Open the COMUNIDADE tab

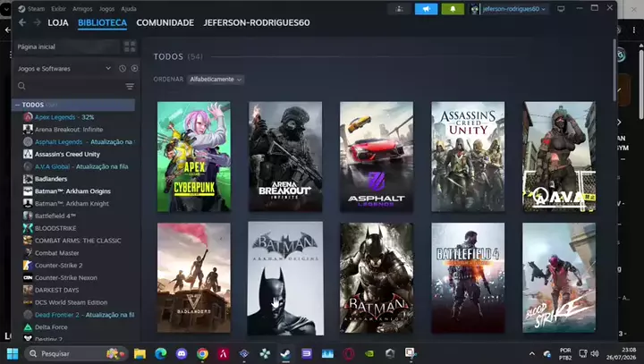[165, 22]
